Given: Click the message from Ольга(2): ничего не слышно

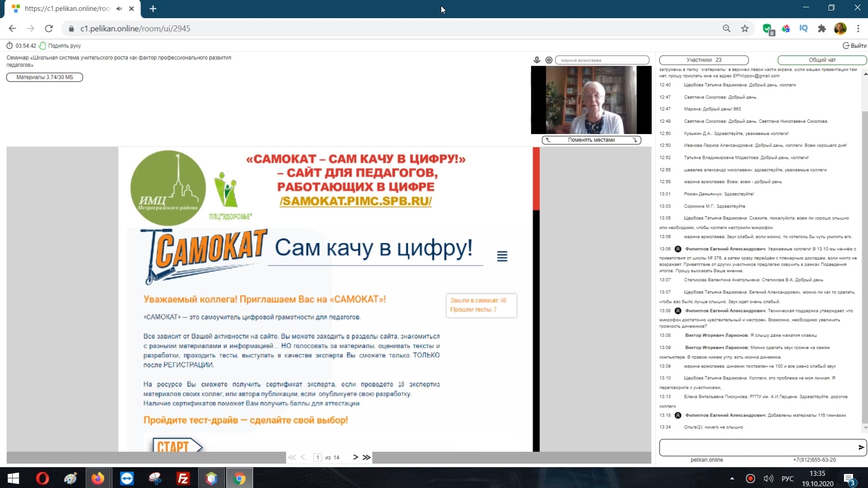Looking at the screenshot, I should (713, 427).
